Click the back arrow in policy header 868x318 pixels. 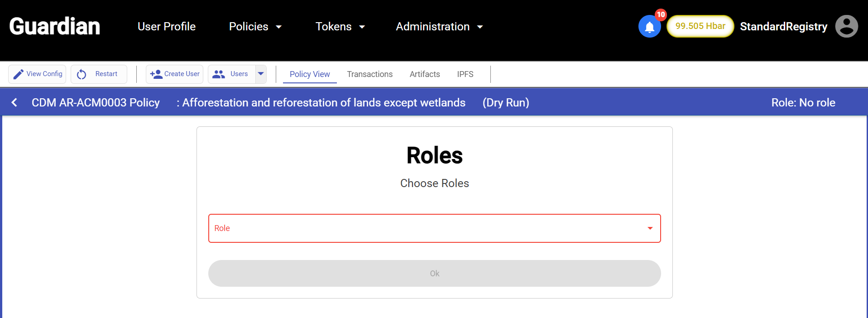[14, 102]
